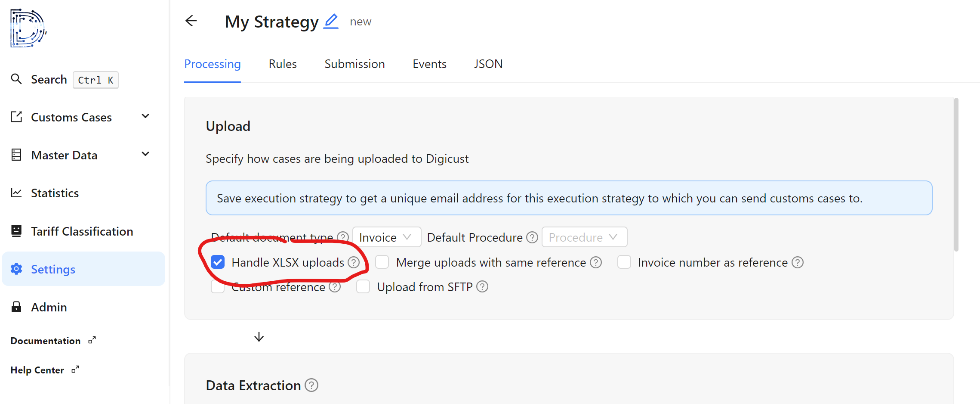Viewport: 980px width, 404px height.
Task: Click the Digicust logo
Action: tap(28, 28)
